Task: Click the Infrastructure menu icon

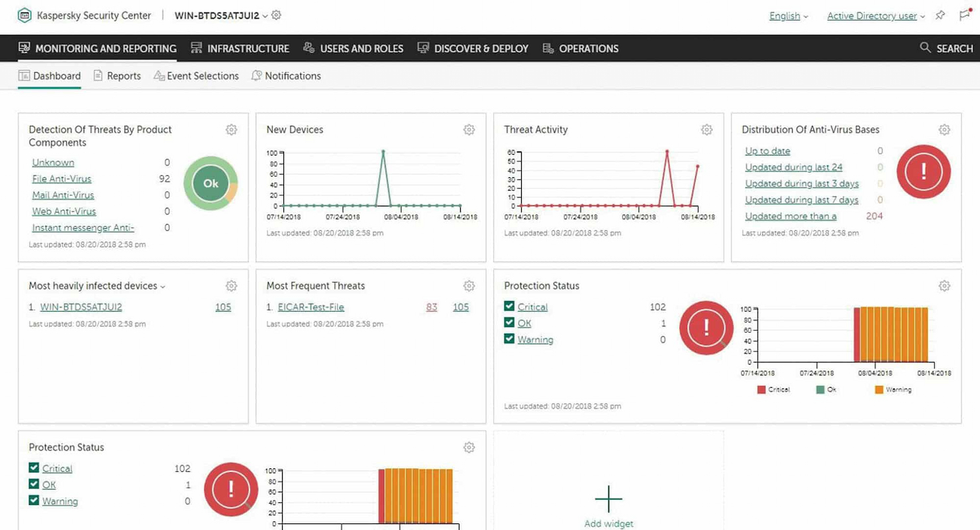Action: coord(196,48)
